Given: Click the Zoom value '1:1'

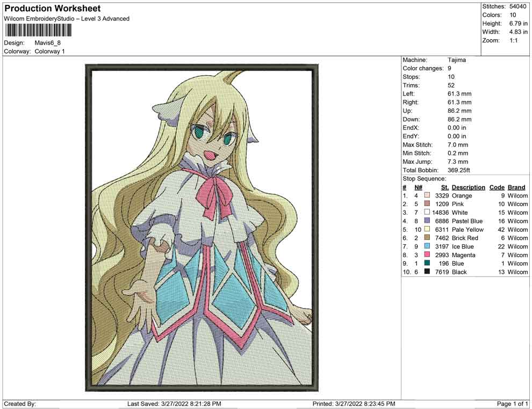Looking at the screenshot, I should pyautogui.click(x=513, y=40).
